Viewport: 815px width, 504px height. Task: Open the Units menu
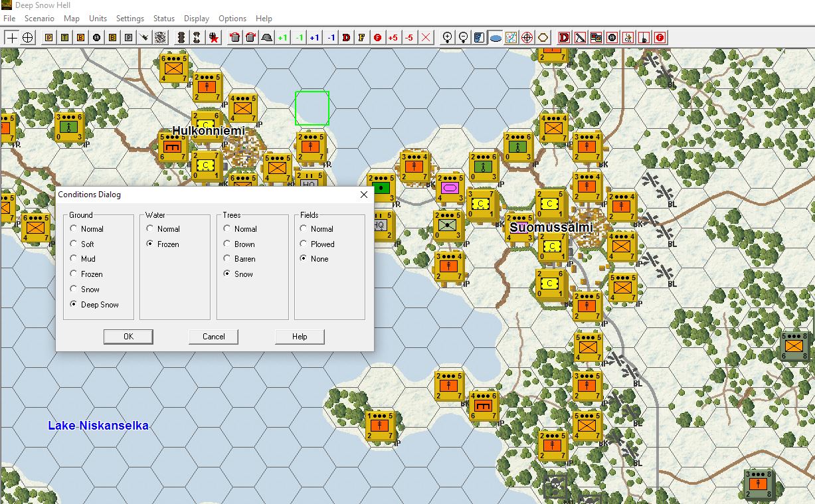click(98, 19)
